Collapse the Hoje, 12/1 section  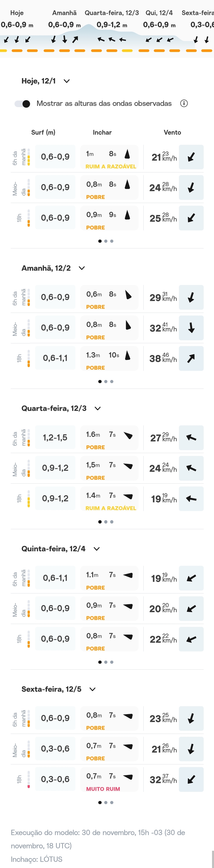pyautogui.click(x=67, y=81)
